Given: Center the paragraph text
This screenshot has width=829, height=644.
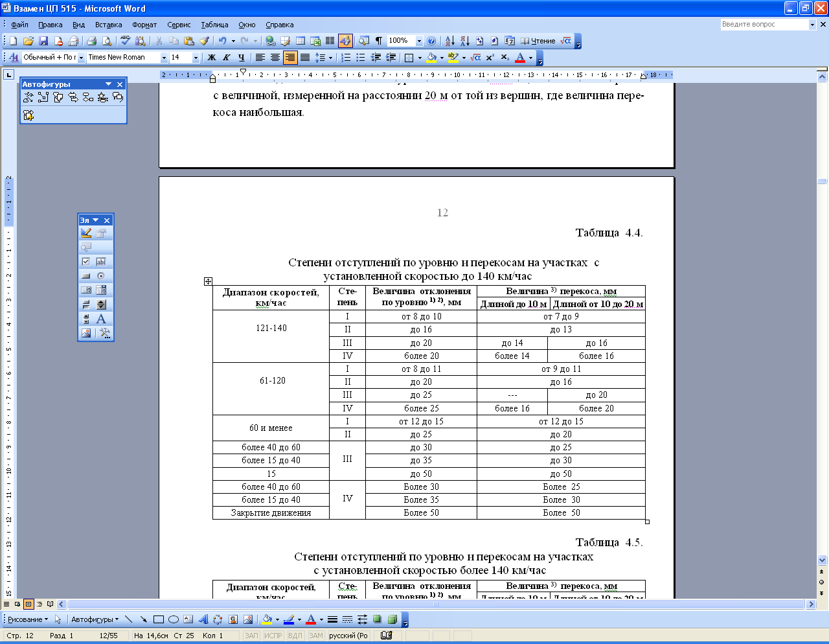Looking at the screenshot, I should tap(275, 58).
